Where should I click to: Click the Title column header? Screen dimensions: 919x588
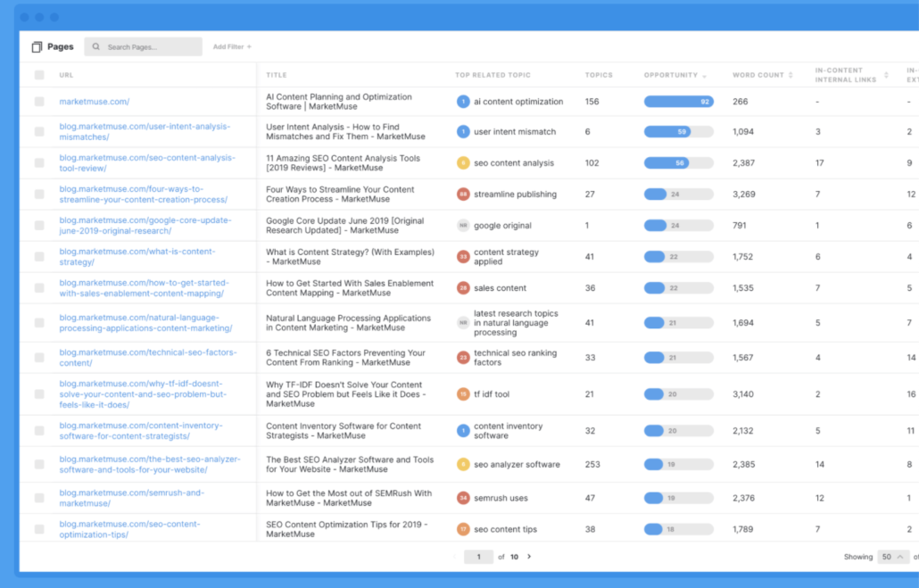coord(277,75)
